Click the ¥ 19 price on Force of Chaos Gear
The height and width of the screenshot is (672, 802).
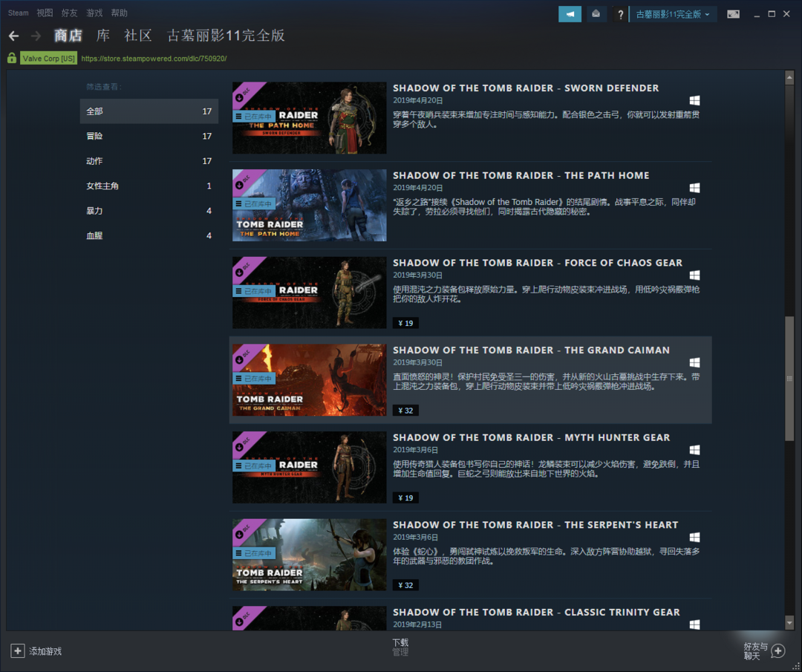point(405,323)
